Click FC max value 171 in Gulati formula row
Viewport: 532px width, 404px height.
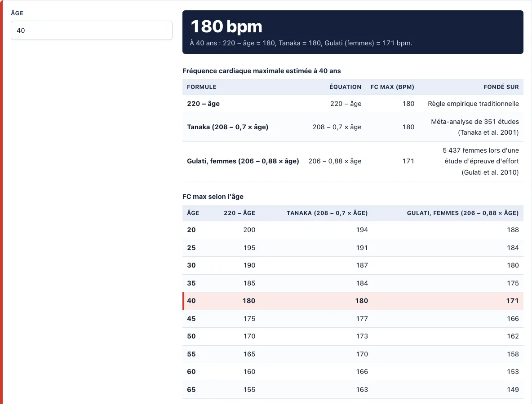pos(408,161)
